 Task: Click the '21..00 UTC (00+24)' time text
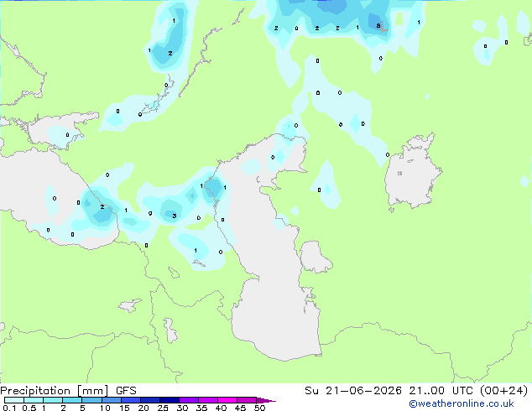[468, 391]
